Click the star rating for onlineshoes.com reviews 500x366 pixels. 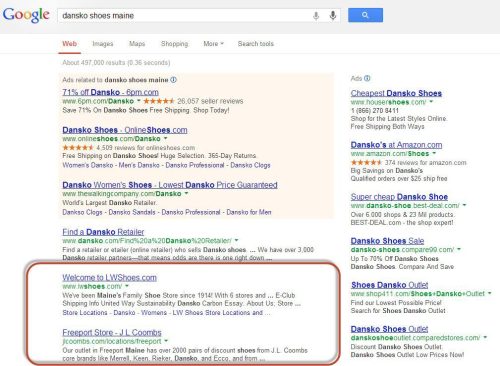pos(78,147)
